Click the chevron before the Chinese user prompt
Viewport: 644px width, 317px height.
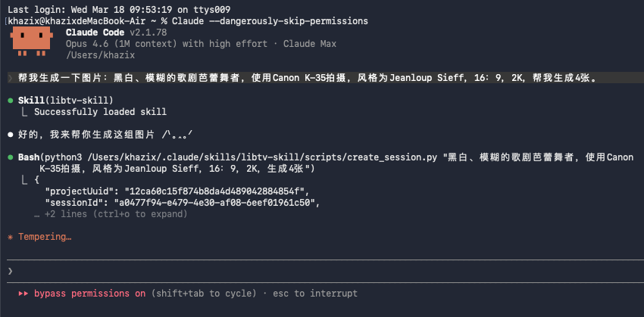coord(10,77)
